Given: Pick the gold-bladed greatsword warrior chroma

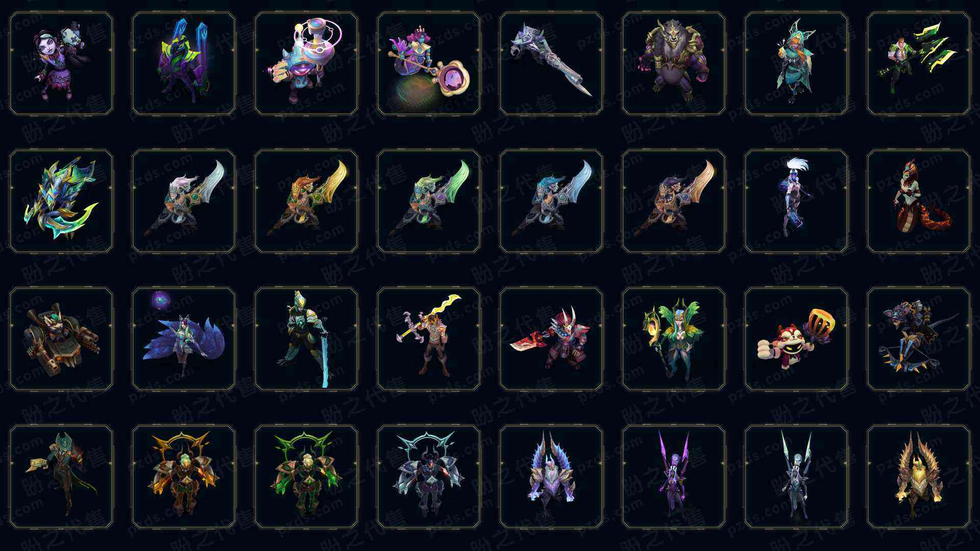Looking at the screenshot, I should tap(306, 201).
